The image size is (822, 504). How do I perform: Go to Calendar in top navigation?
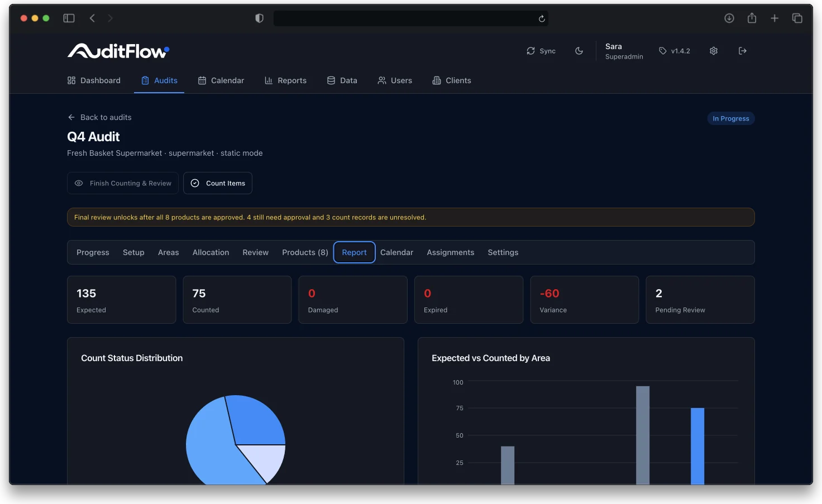tap(221, 80)
